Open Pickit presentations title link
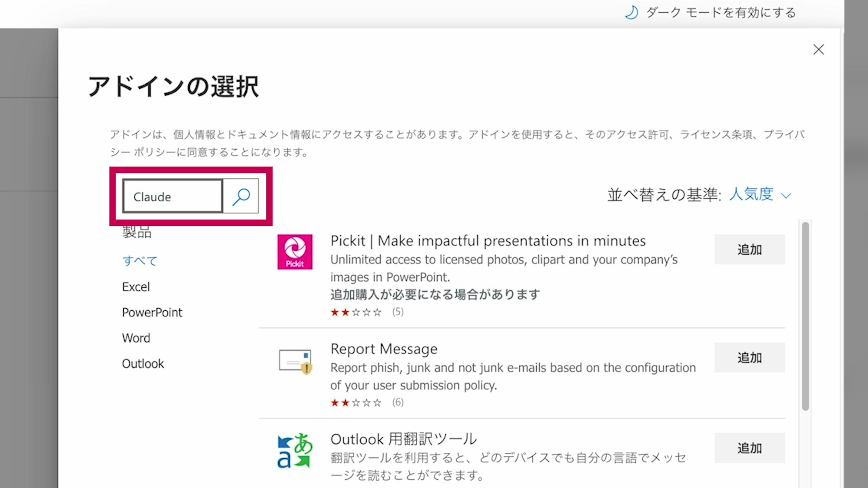 pos(488,240)
